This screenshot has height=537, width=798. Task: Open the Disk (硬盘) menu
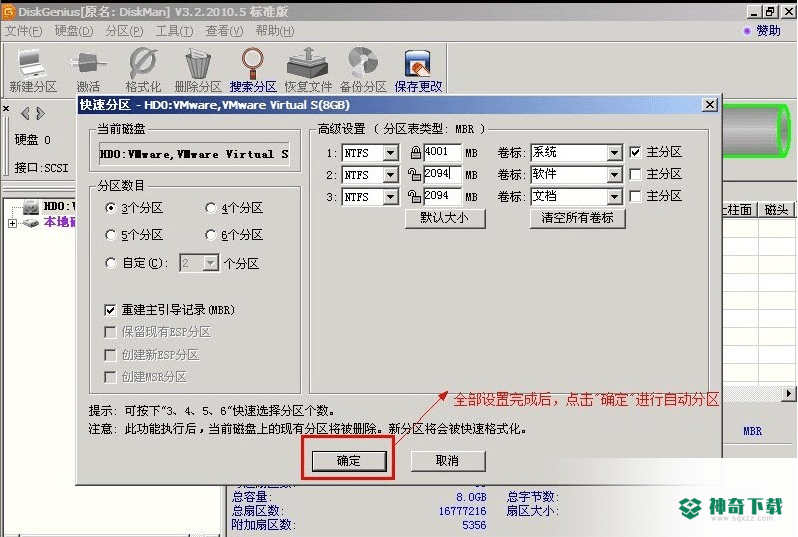74,31
